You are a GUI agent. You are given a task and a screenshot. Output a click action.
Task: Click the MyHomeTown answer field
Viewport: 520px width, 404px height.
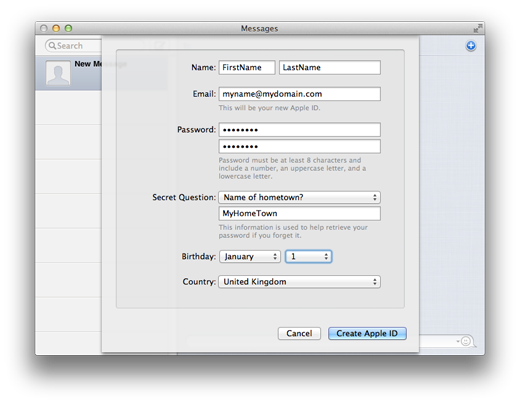coord(299,213)
